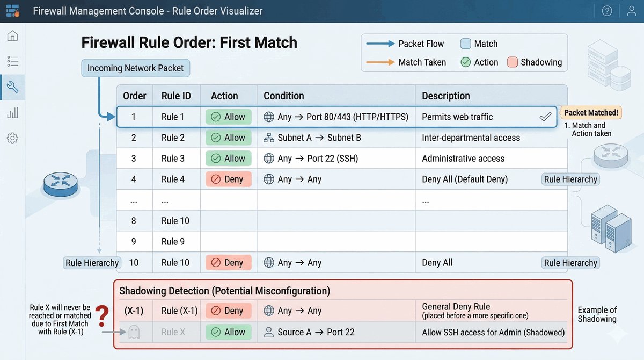
Task: Open the rule list sidebar icon
Action: pyautogui.click(x=12, y=61)
